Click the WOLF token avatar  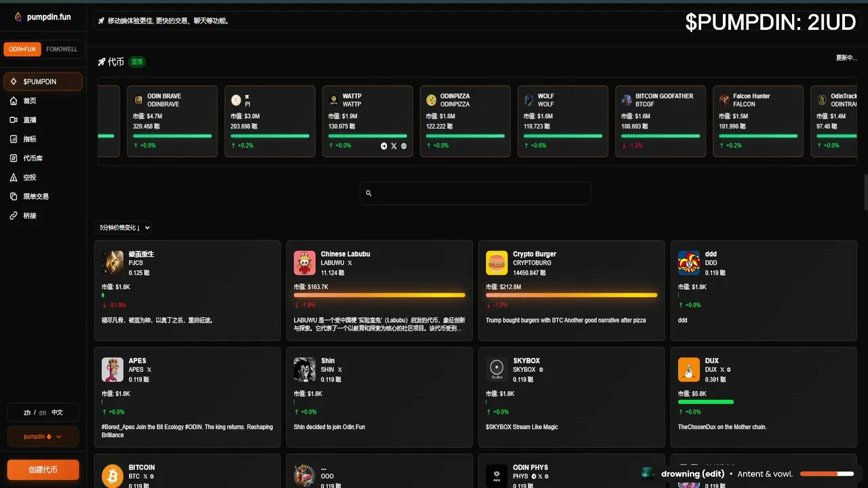pyautogui.click(x=529, y=100)
